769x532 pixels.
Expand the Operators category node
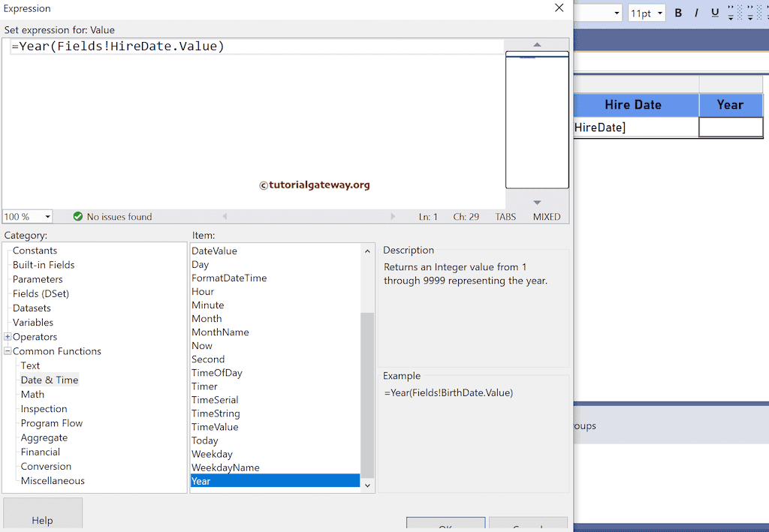[x=8, y=337]
